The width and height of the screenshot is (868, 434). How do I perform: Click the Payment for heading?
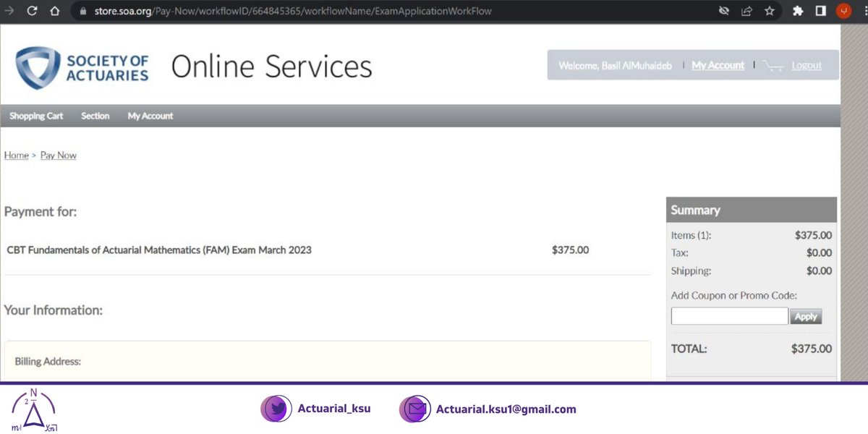tap(41, 212)
